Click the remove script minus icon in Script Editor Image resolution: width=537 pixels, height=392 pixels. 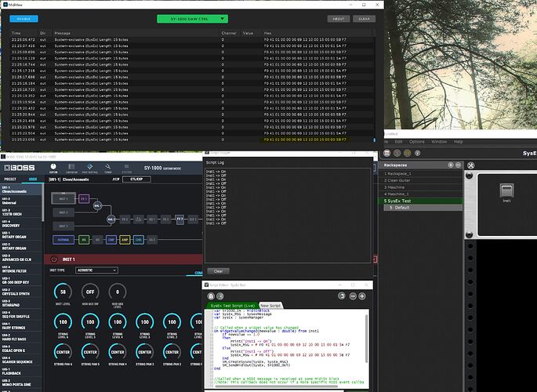[x=353, y=296]
